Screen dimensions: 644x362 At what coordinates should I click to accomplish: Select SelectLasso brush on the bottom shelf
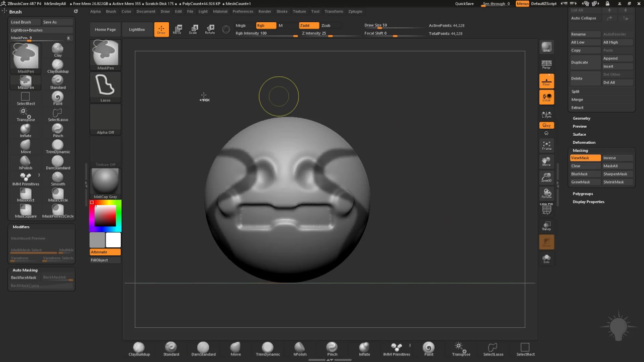click(493, 349)
